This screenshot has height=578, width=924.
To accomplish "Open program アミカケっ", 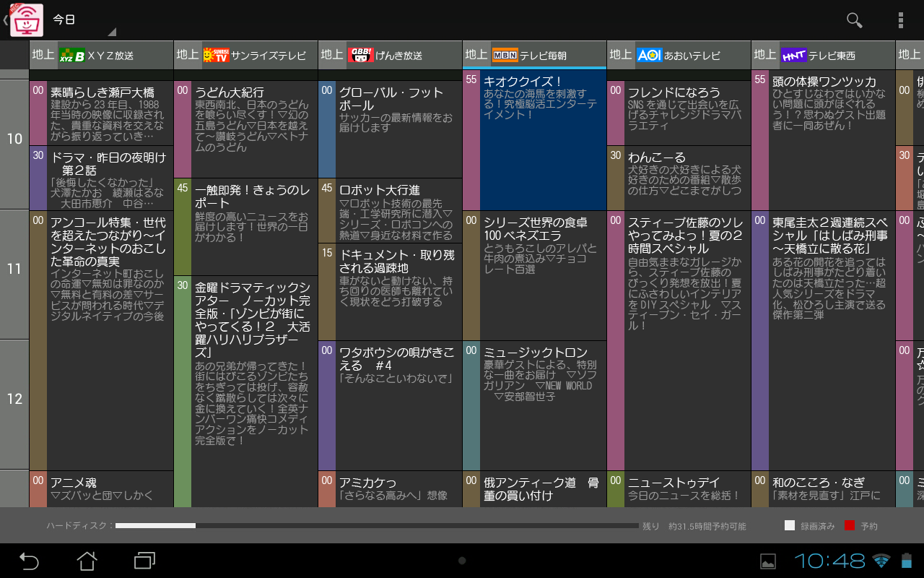I will click(390, 489).
